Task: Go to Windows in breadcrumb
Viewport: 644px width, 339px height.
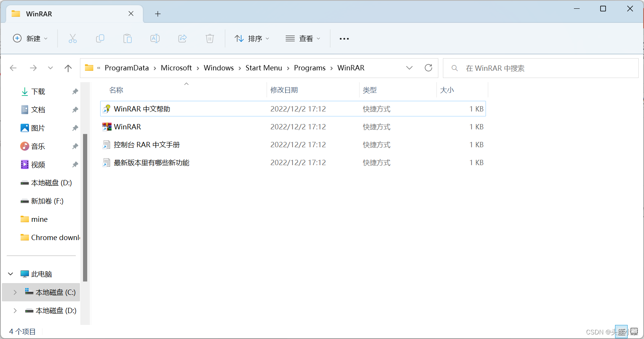Action: (219, 68)
